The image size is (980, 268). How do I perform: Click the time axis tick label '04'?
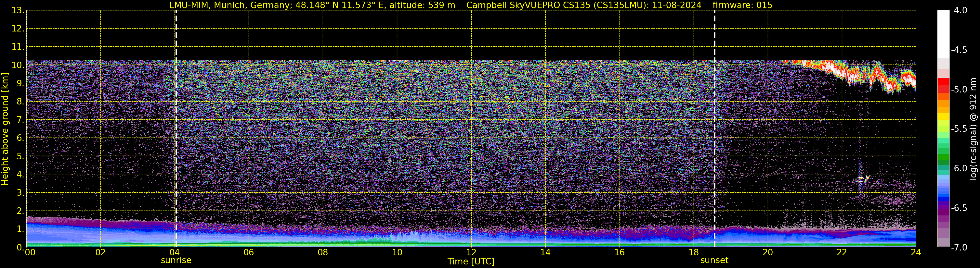click(175, 252)
